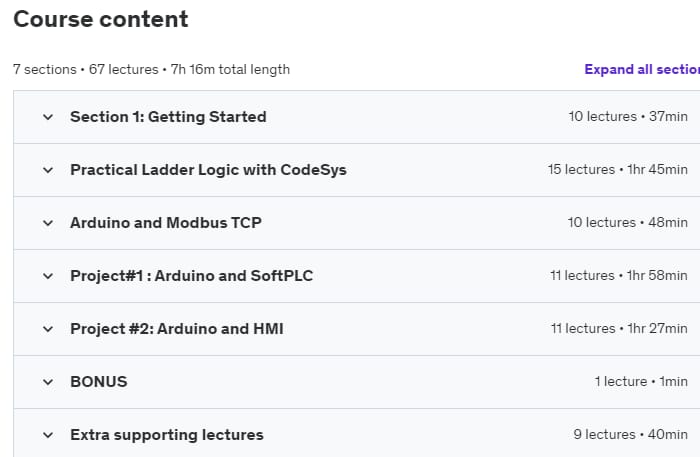Click the Expand all sections link
Screen dimensions: 700x457
click(x=641, y=69)
